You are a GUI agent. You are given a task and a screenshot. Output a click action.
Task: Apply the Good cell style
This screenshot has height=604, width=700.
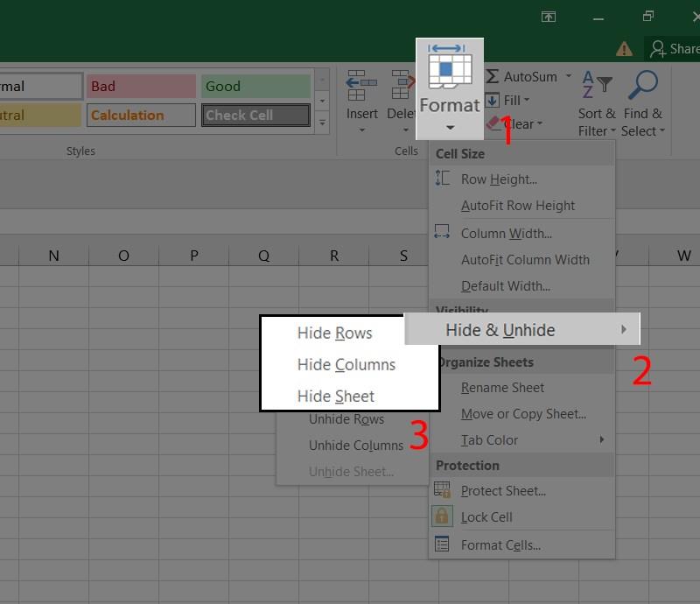tap(255, 86)
